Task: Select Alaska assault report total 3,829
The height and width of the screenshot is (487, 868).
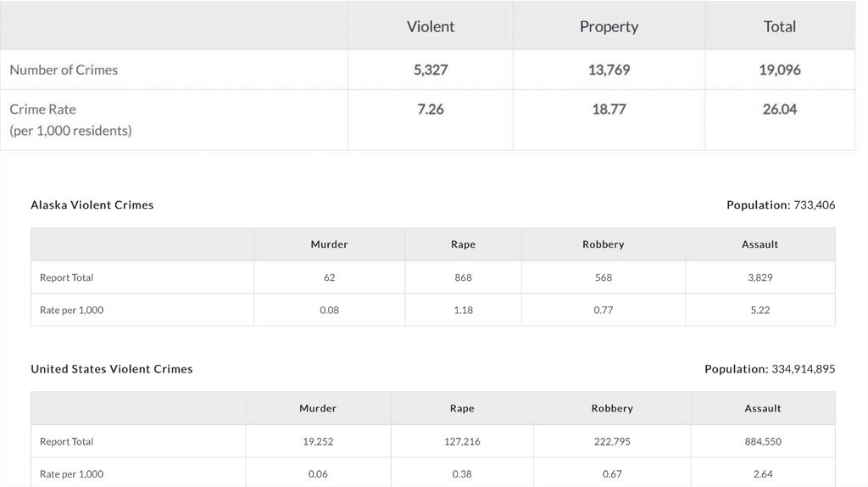Action: (759, 277)
